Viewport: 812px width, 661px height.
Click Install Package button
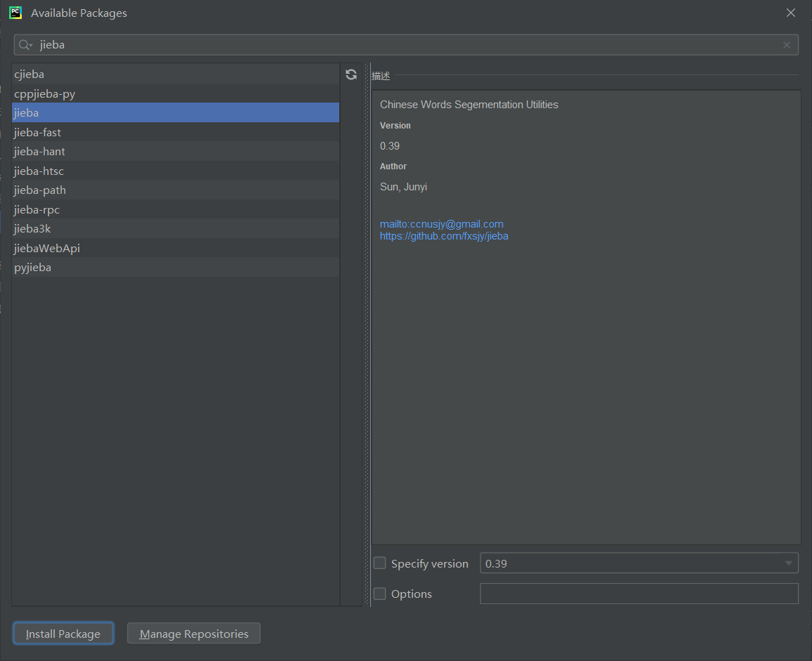63,634
